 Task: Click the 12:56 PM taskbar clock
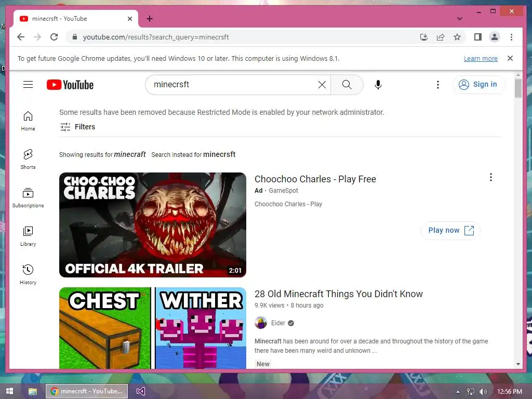click(x=509, y=392)
